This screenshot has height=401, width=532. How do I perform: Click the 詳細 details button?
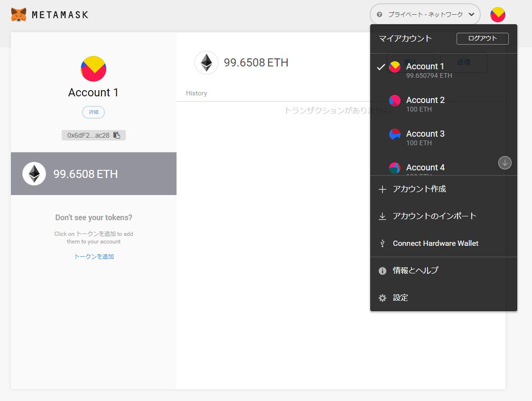coord(93,112)
